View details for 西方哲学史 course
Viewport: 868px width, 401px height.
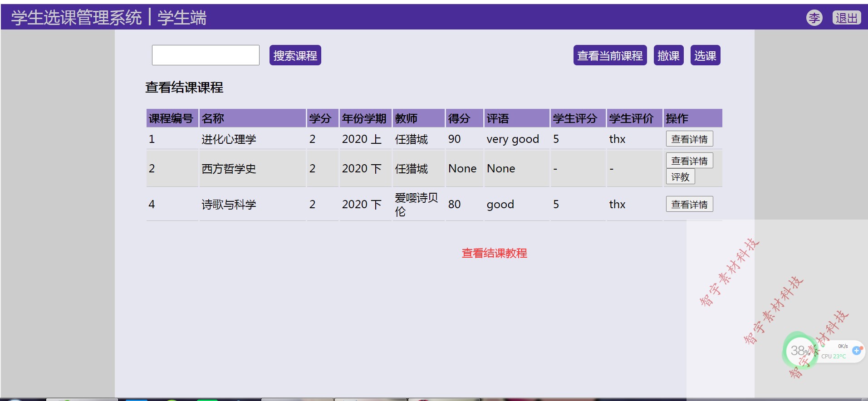coord(690,161)
